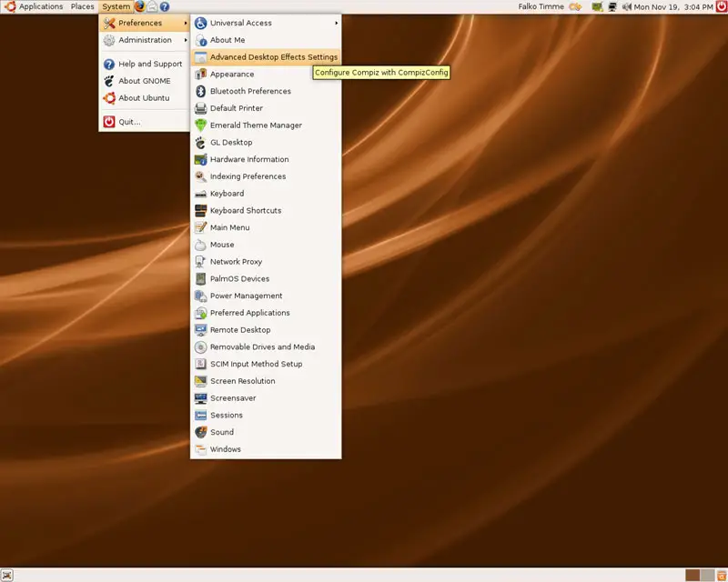Screen dimensions: 728x582
Task: Launch Emerald Theme Manager
Action: pyautogui.click(x=266, y=125)
